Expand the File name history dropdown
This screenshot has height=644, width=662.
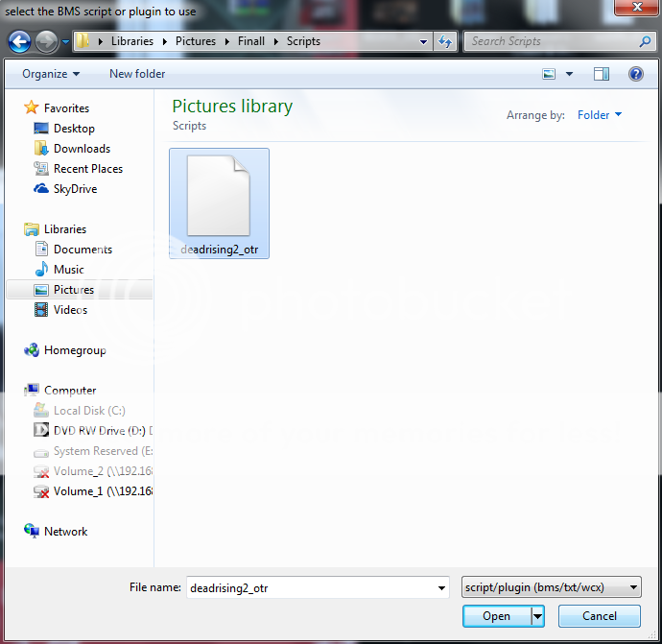tap(441, 587)
